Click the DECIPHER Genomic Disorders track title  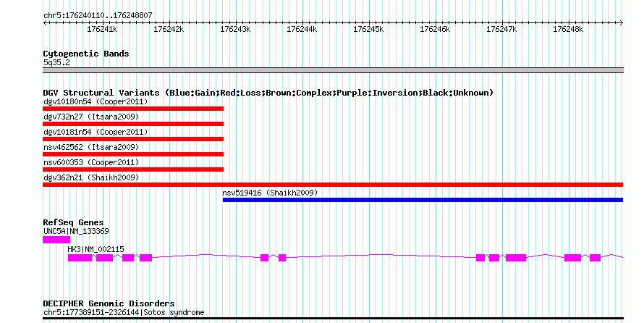(109, 303)
